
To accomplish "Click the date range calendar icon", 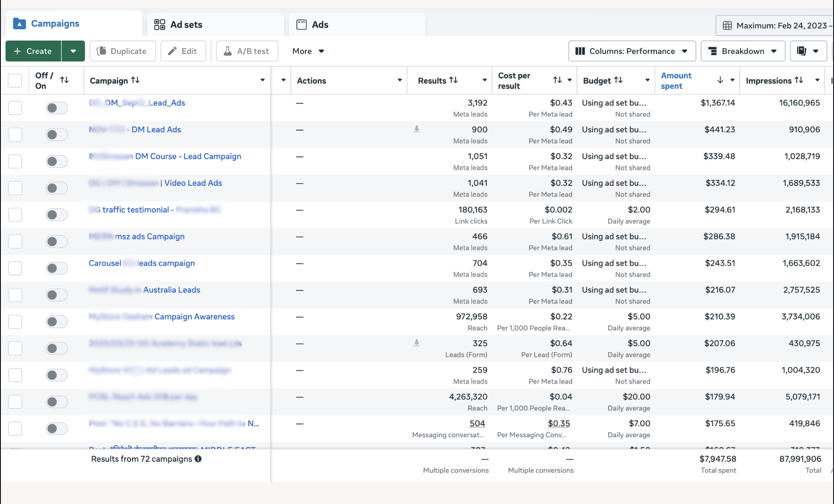I will point(727,25).
